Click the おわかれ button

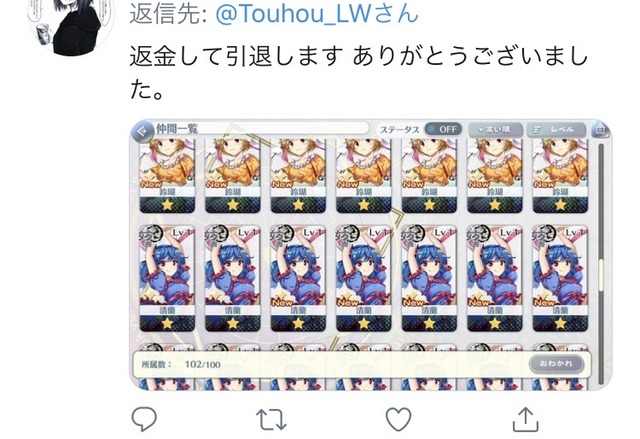click(x=556, y=363)
